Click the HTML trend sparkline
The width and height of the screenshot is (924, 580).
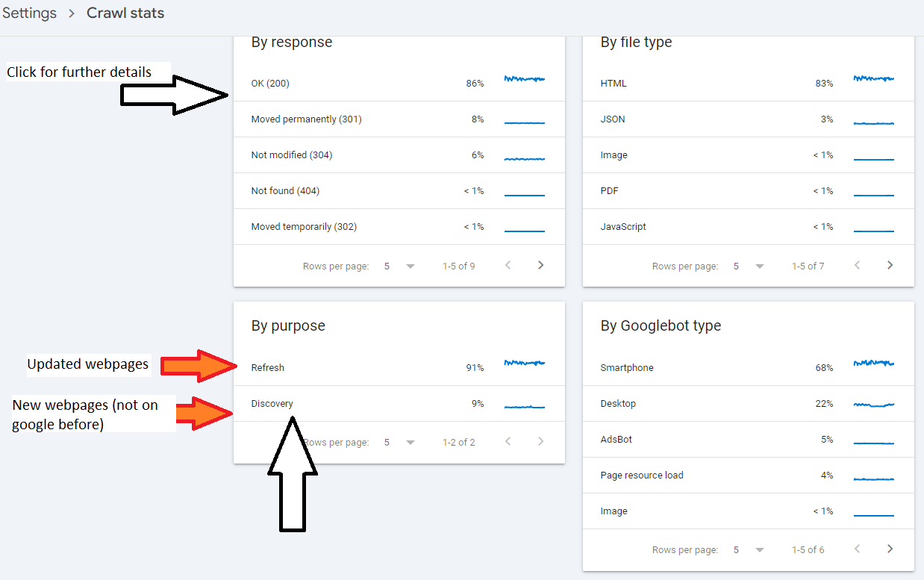pyautogui.click(x=873, y=78)
